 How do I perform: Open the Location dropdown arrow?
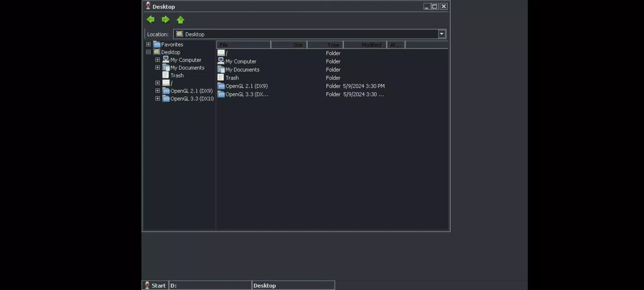(x=442, y=34)
